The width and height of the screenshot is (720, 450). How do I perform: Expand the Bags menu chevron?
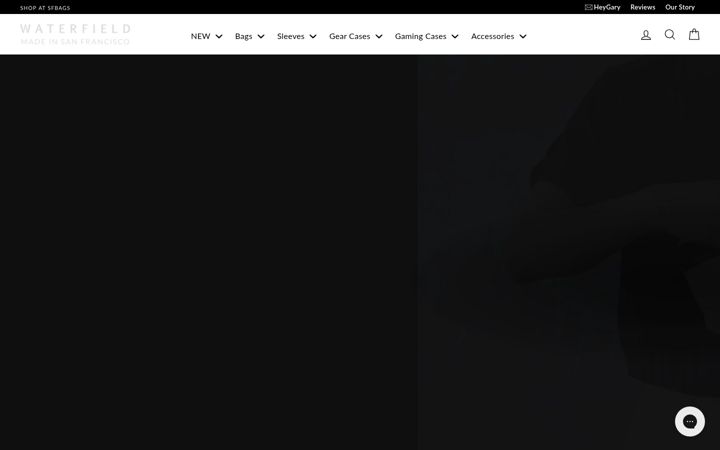261,36
